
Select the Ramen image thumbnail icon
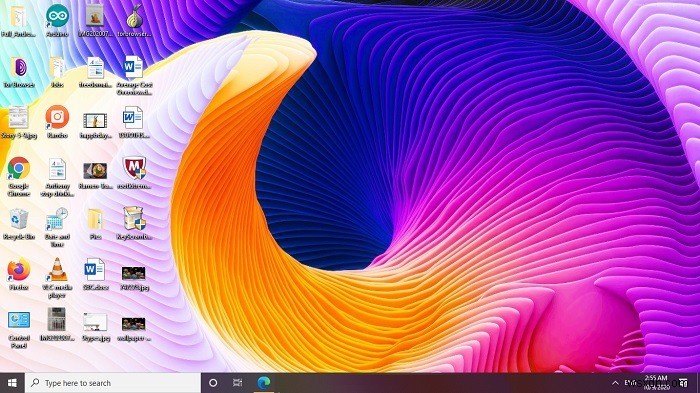click(x=95, y=171)
